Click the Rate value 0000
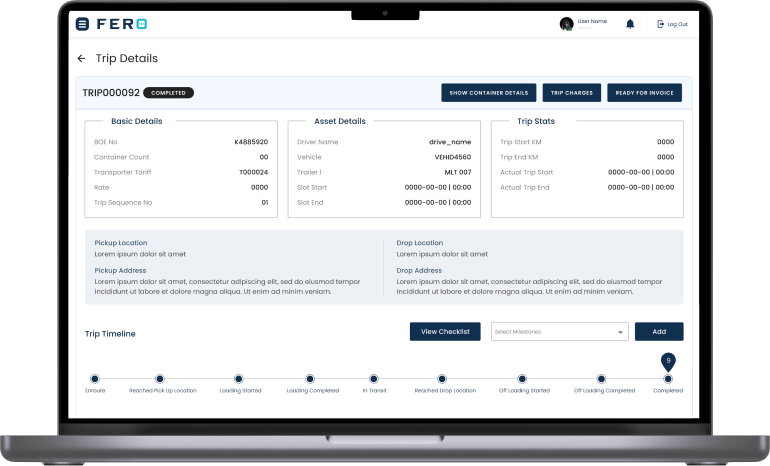The image size is (770, 466). click(x=259, y=188)
